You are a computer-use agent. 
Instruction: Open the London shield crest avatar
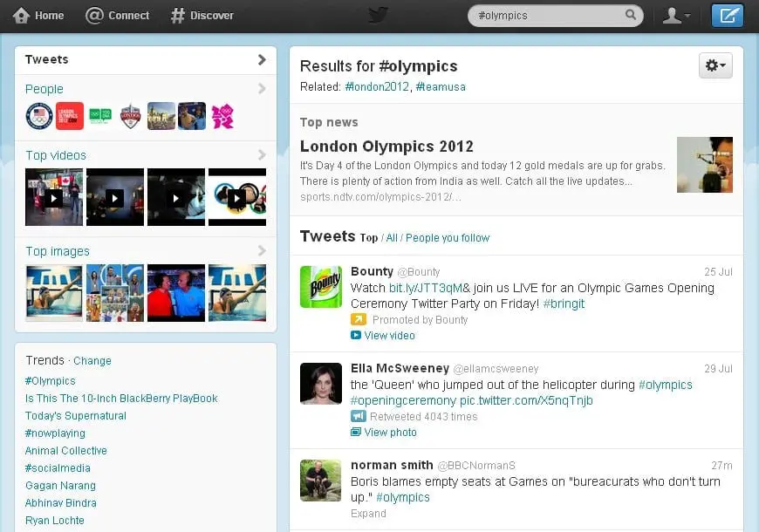pos(131,116)
